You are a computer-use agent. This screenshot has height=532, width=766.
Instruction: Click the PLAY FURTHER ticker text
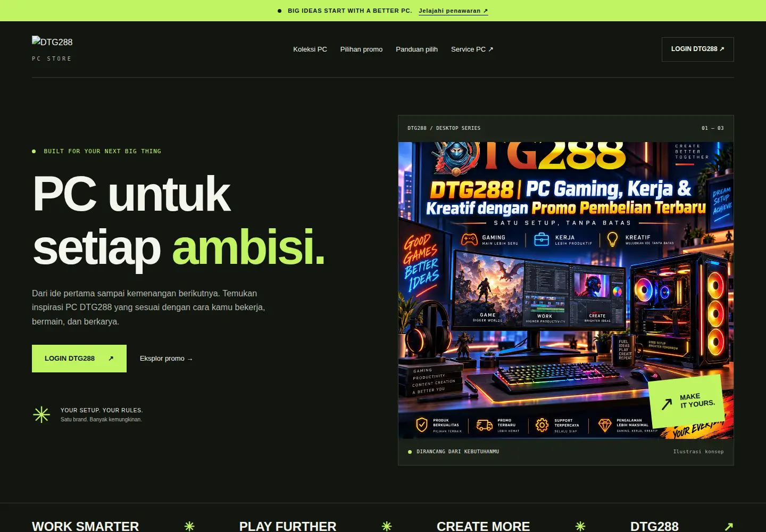[288, 526]
